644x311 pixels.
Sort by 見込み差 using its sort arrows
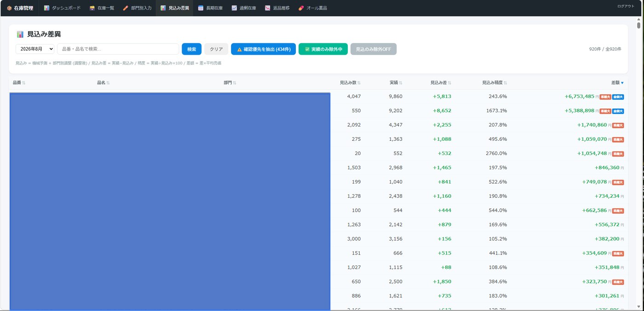449,83
